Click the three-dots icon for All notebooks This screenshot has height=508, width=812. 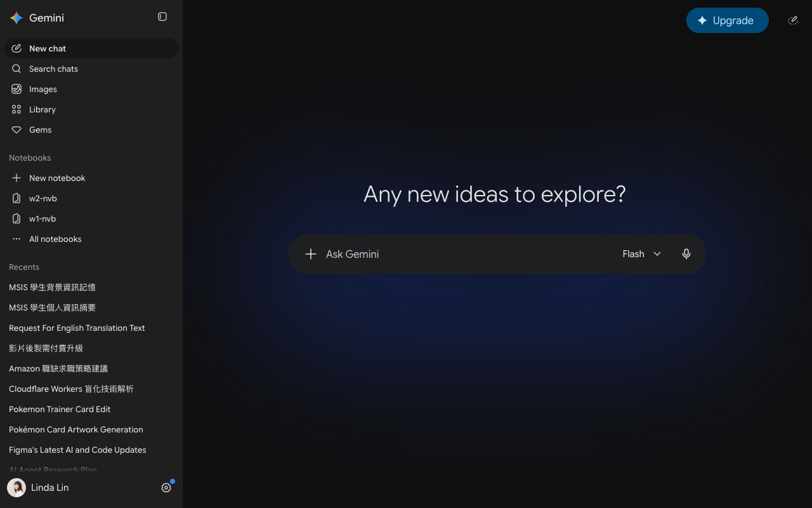click(x=16, y=239)
